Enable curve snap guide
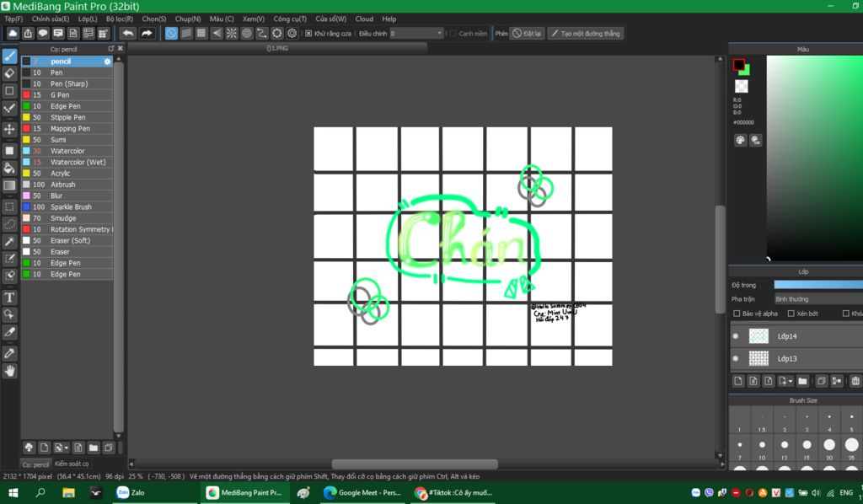This screenshot has height=504, width=863. point(262,34)
